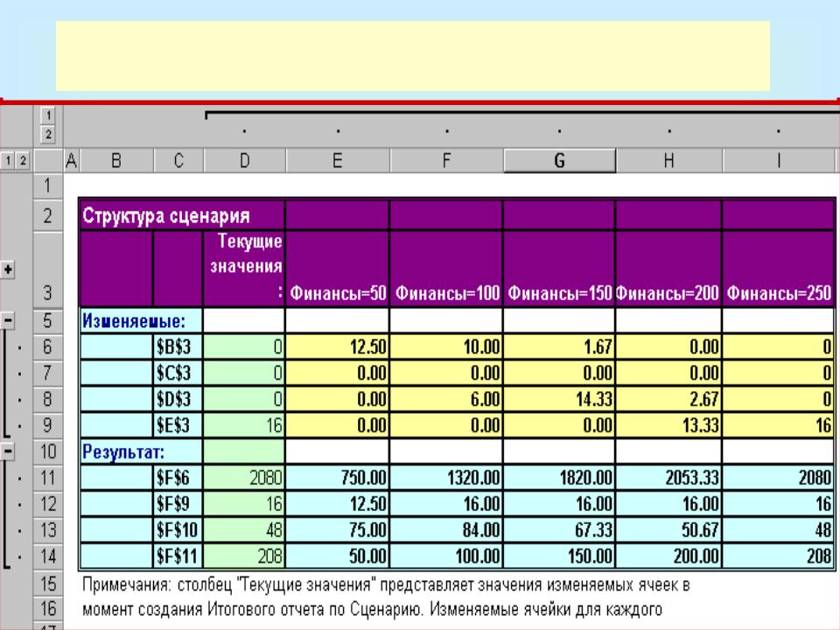This screenshot has height=630, width=840.
Task: Collapse the Изменяемые row group
Action: point(8,320)
